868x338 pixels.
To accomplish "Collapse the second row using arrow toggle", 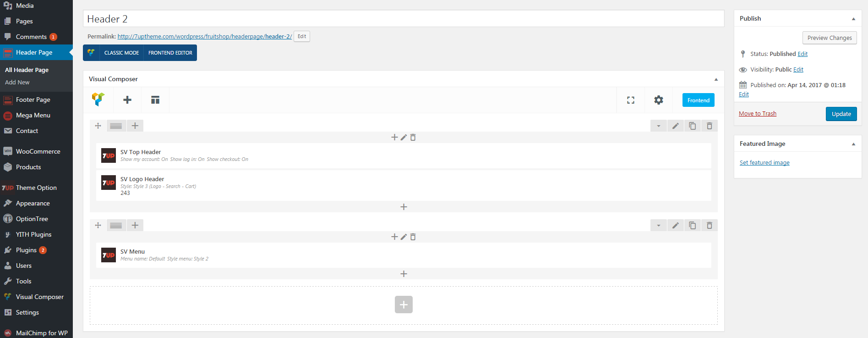I will pos(659,225).
